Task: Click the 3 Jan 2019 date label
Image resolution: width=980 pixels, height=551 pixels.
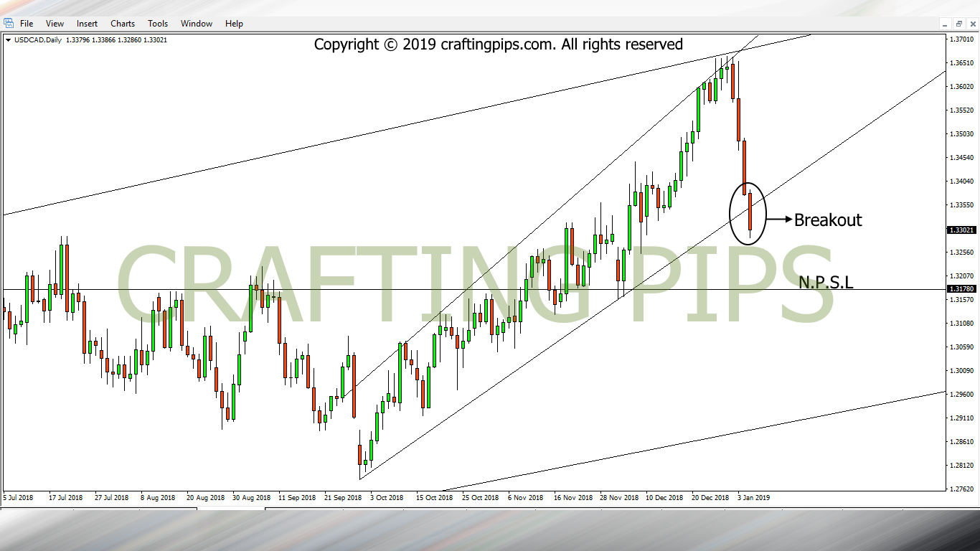Action: point(754,497)
